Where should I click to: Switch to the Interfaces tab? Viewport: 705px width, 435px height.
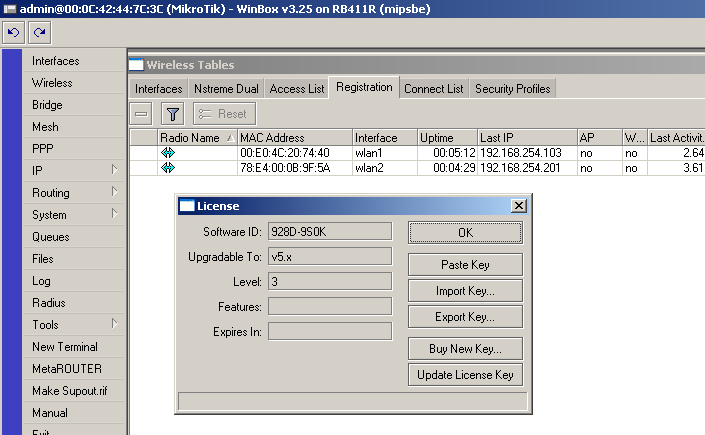click(x=159, y=89)
